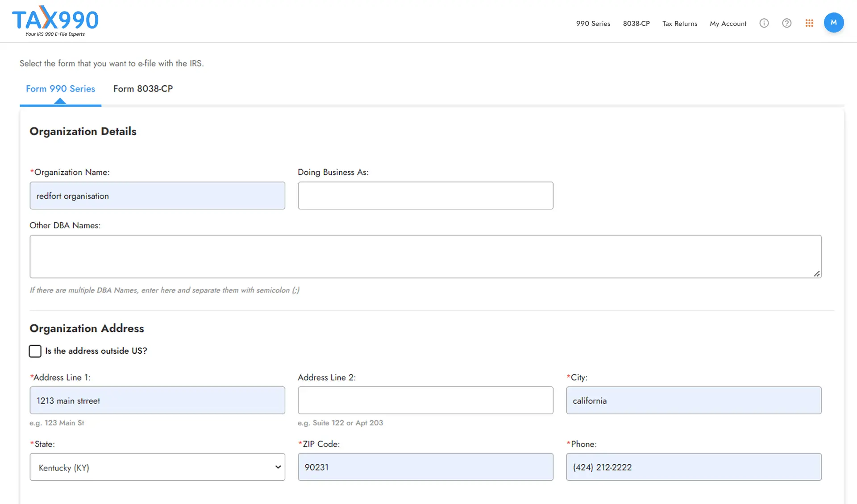
Task: Click the '*Phone:' label
Action: pos(582,444)
